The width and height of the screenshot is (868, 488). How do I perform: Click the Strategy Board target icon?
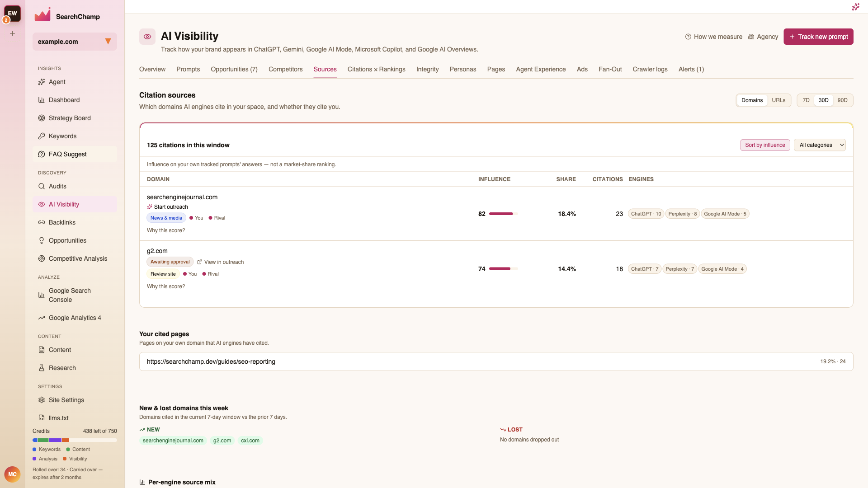point(42,118)
